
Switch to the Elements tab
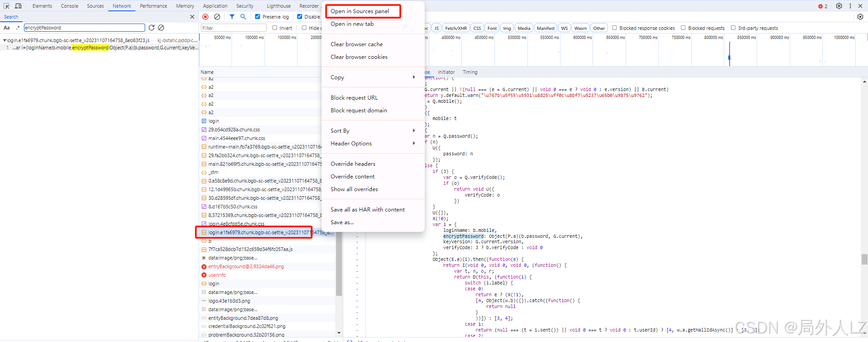(42, 6)
